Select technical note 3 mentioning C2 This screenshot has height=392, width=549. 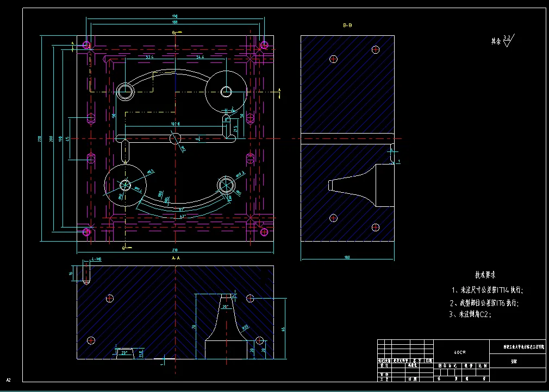pyautogui.click(x=470, y=314)
